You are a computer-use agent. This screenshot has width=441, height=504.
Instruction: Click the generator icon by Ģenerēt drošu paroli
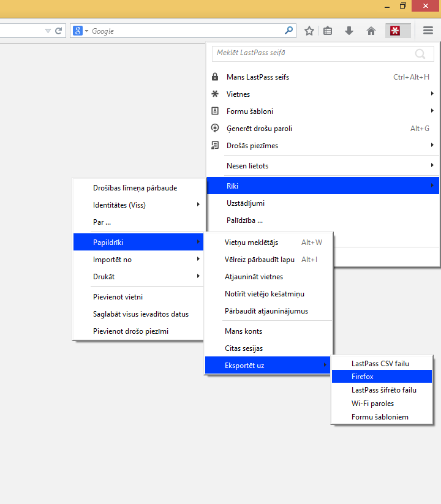tap(215, 128)
